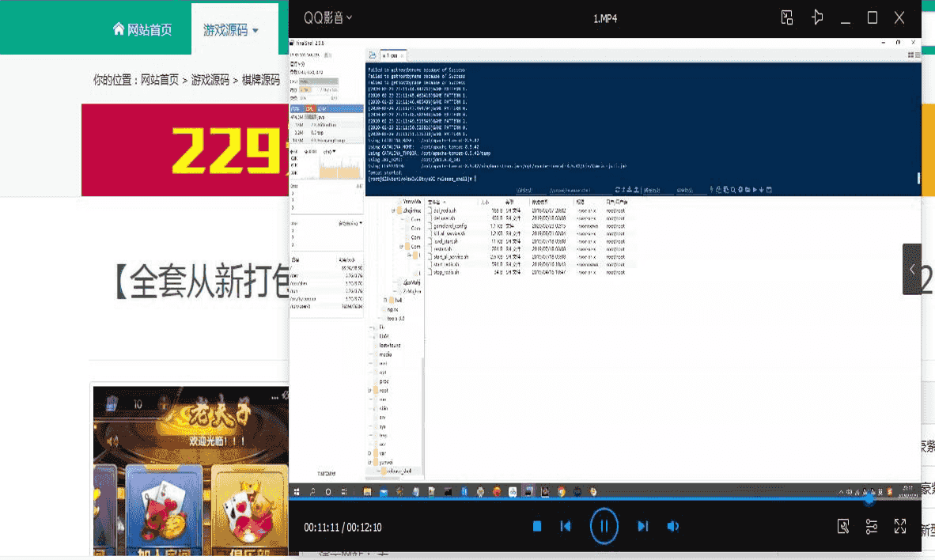The height and width of the screenshot is (560, 935).
Task: Skip to the next video
Action: pos(642,526)
